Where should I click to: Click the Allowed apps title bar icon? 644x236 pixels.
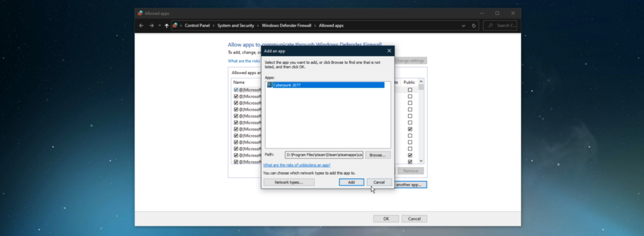[140, 13]
